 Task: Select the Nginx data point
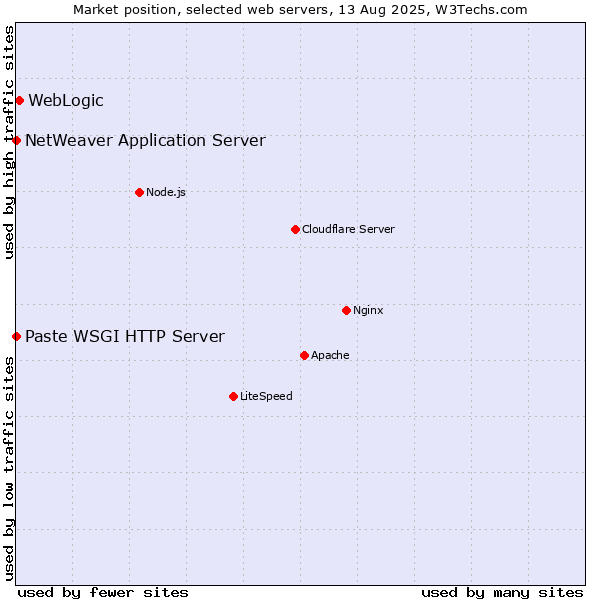coord(347,310)
